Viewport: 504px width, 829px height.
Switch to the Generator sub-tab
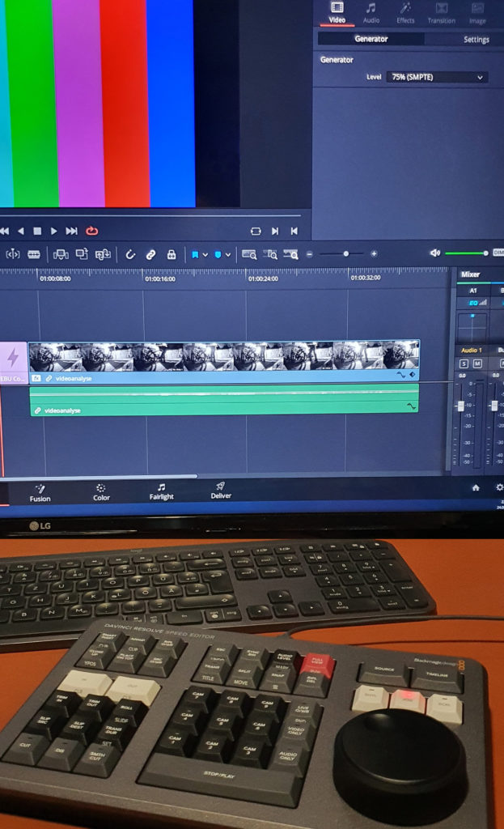(371, 39)
